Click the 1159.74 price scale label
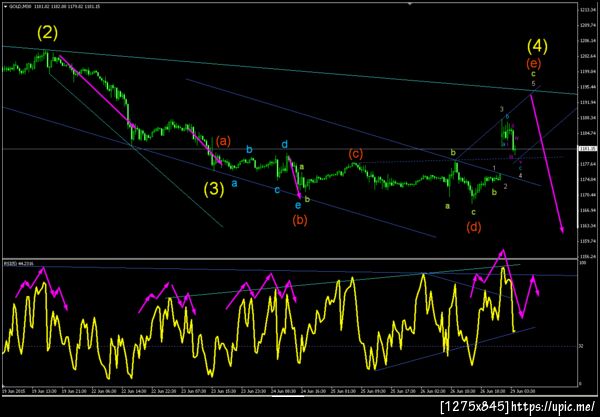Image resolution: width=600 pixels, height=417 pixels. tap(587, 241)
